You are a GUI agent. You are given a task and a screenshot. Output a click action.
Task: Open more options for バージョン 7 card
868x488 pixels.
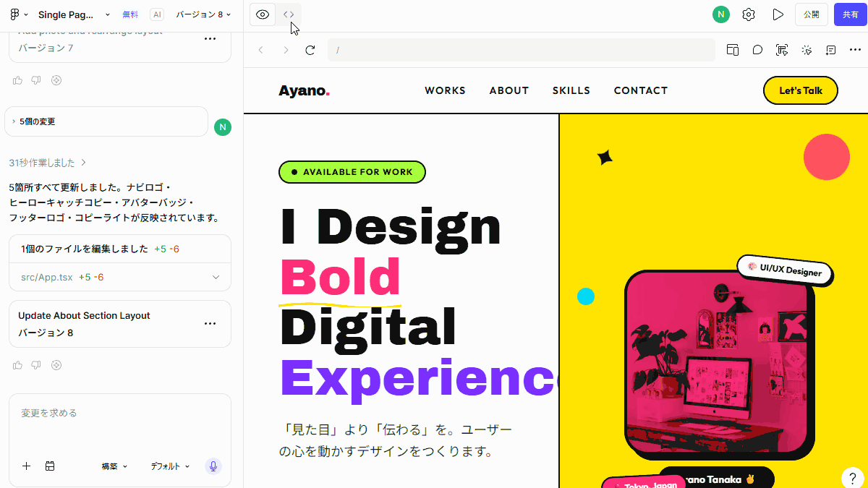210,39
